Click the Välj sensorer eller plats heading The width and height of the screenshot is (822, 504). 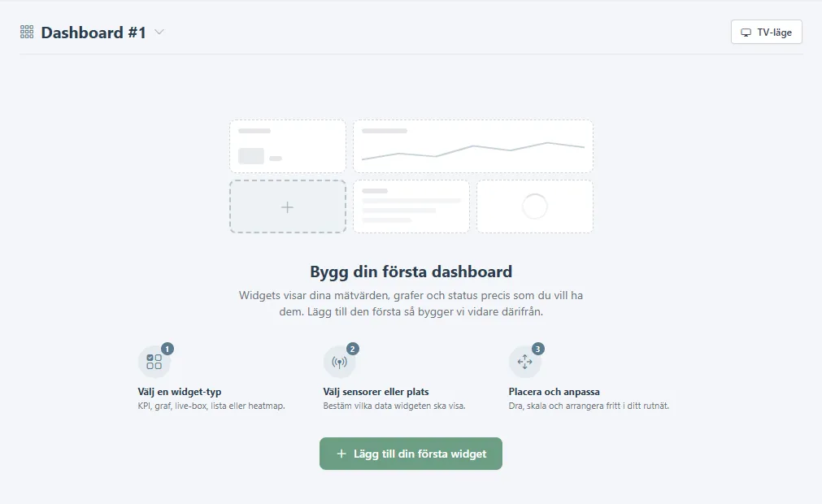[376, 391]
